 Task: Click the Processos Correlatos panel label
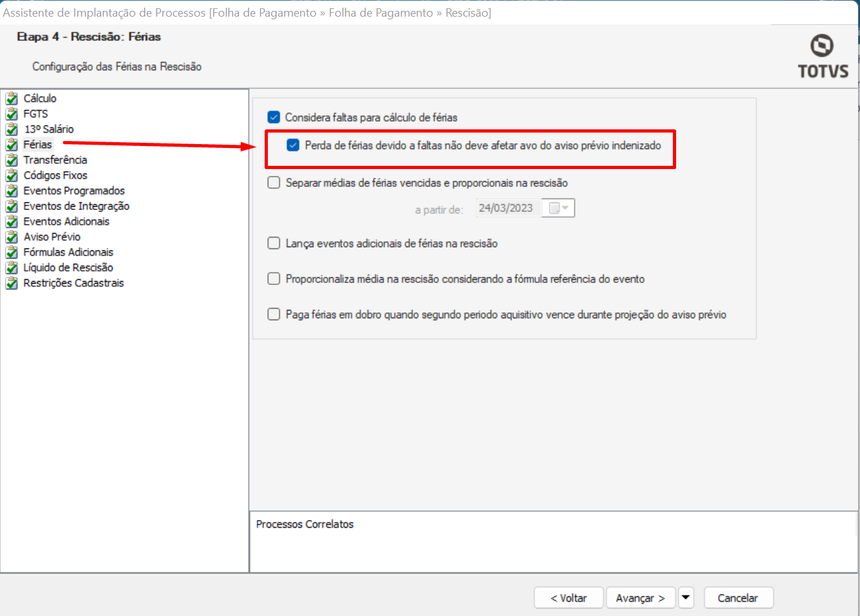(305, 524)
